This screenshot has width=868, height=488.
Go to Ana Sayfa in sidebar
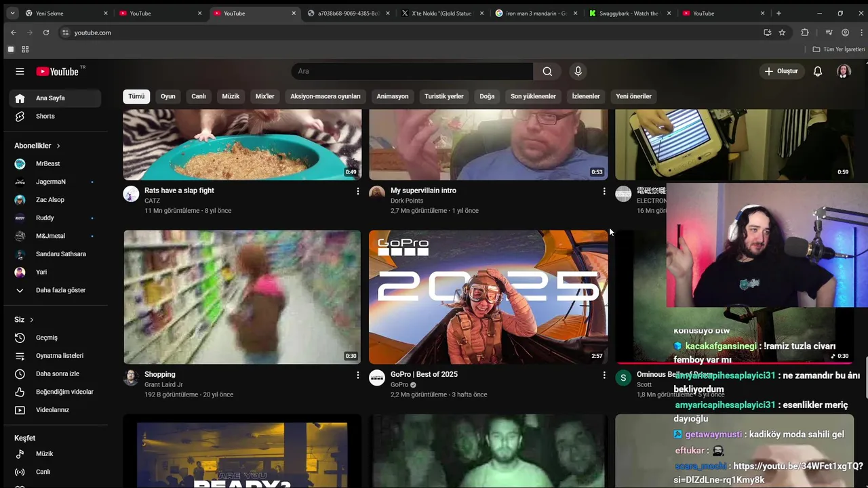[55, 98]
